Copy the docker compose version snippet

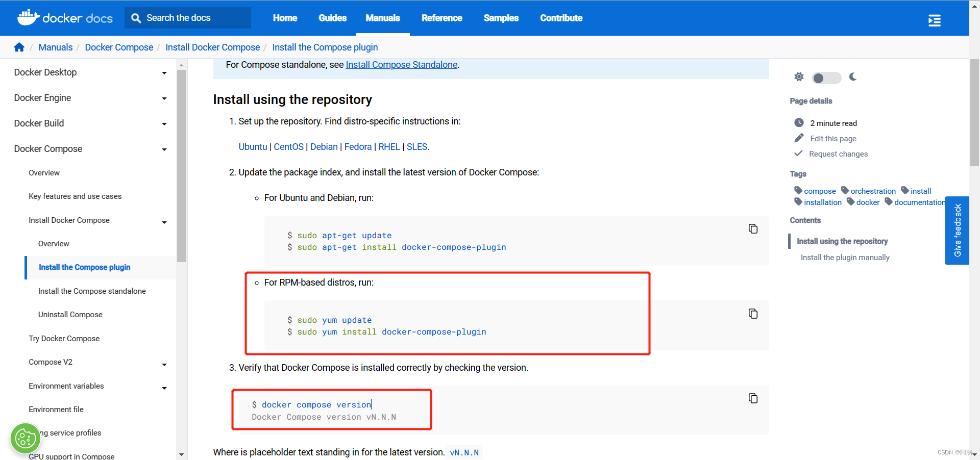coord(753,398)
